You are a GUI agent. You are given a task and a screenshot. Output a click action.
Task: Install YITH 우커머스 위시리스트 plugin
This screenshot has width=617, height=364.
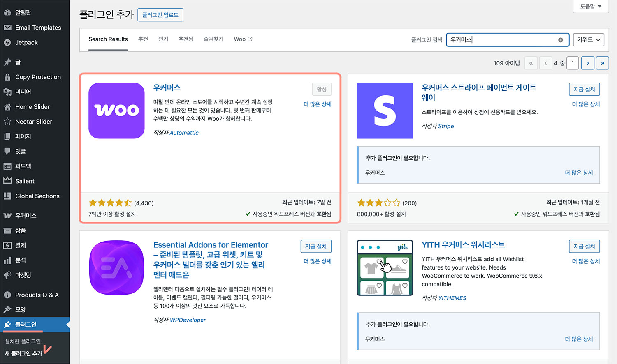pyautogui.click(x=584, y=246)
